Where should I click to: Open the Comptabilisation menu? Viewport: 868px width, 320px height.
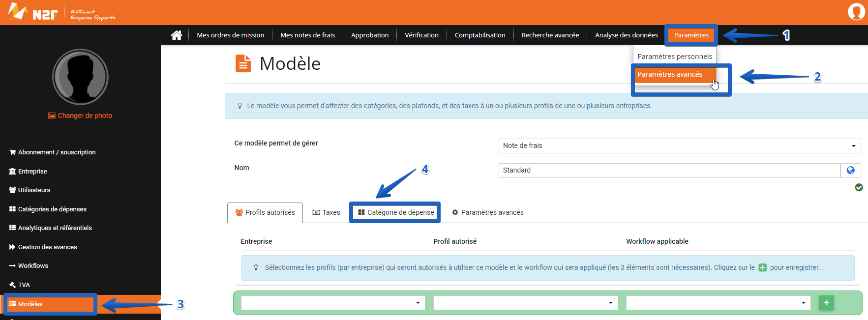(x=480, y=35)
